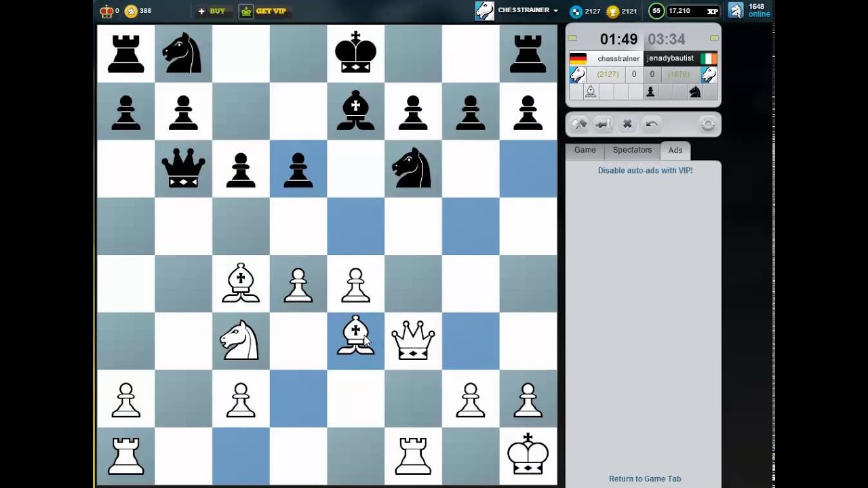Click the chesstrainer player name

click(x=618, y=59)
